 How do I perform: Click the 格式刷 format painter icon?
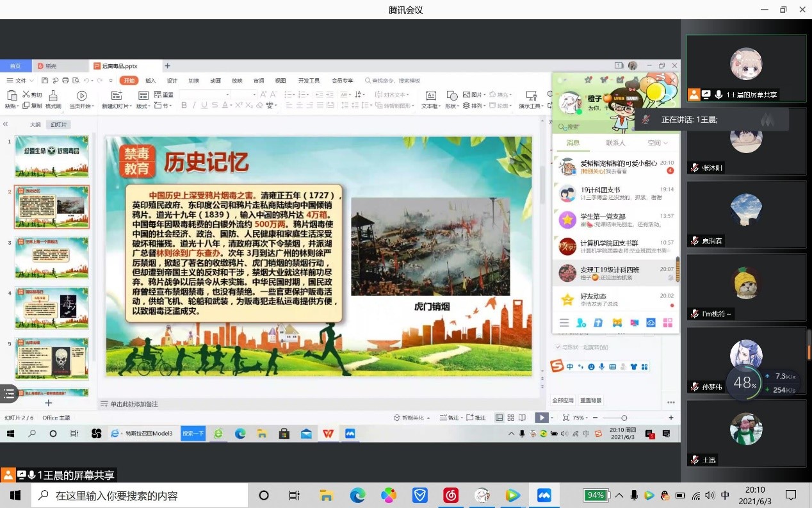click(53, 95)
